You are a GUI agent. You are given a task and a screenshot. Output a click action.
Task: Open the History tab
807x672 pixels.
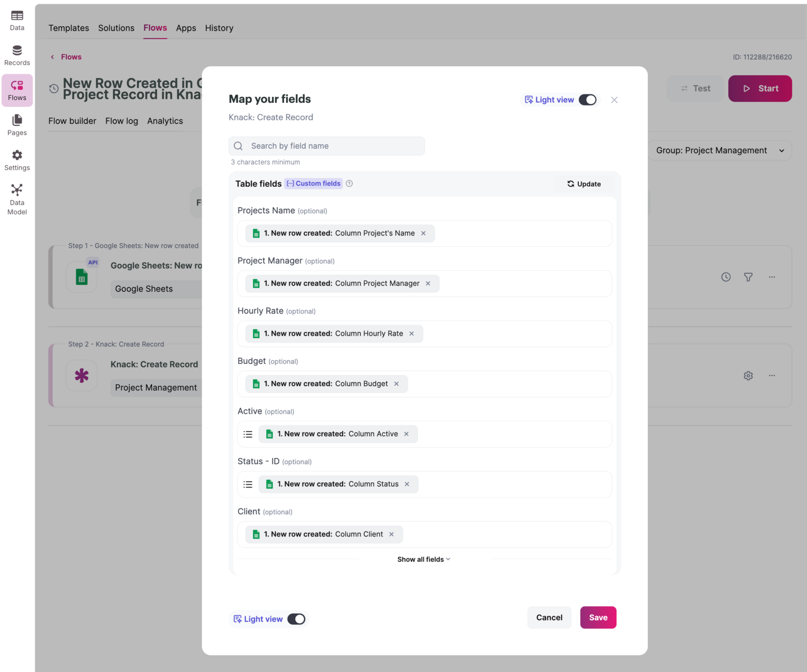(x=219, y=28)
